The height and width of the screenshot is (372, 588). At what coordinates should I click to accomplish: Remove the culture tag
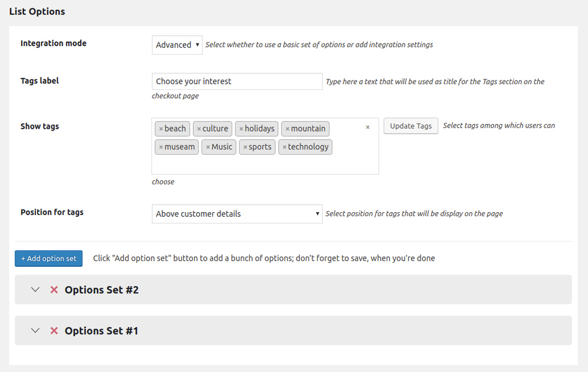(199, 129)
